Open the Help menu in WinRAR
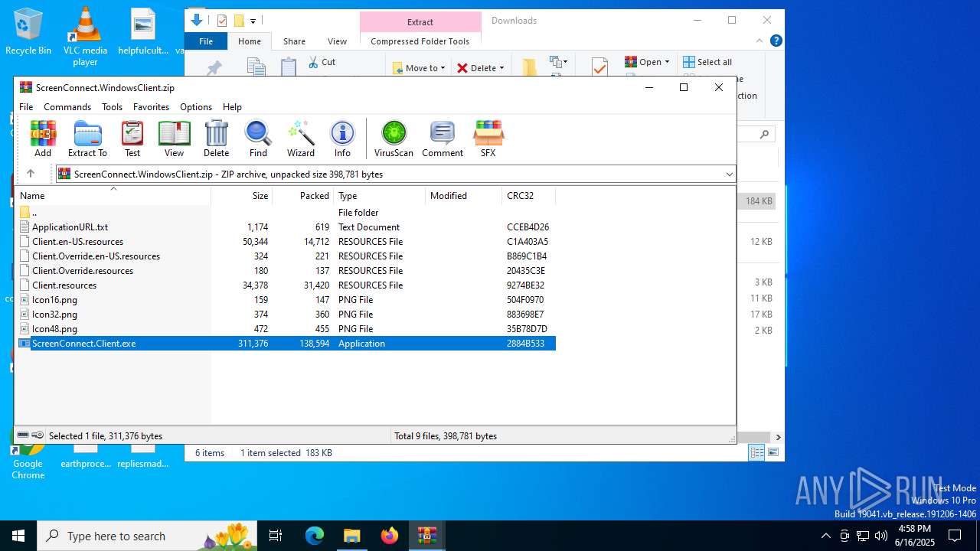This screenshot has width=980, height=551. click(232, 107)
